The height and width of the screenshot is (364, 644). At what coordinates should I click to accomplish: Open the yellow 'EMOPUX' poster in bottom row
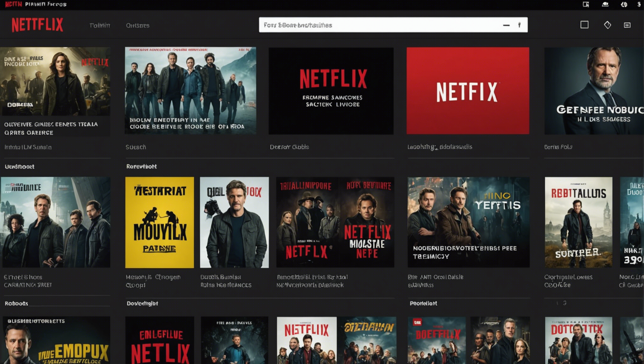[56, 340]
